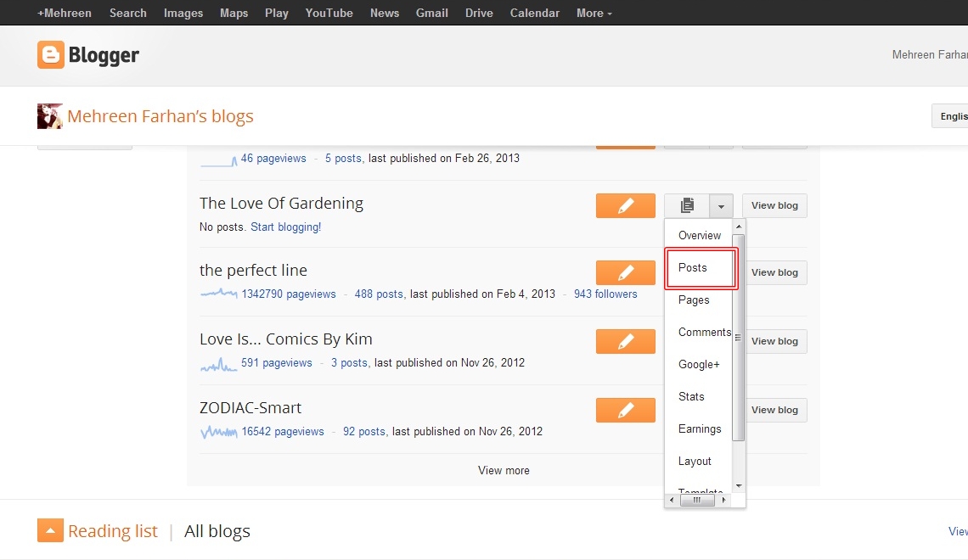Click the Reading list folder icon
This screenshot has width=968, height=560.
(50, 530)
